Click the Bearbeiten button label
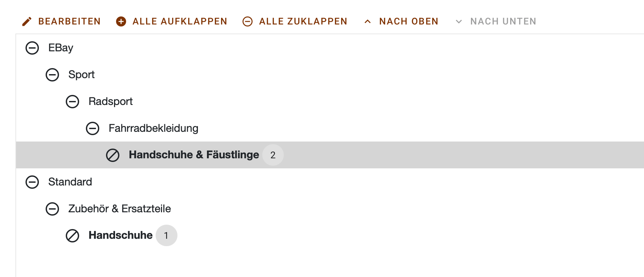 [69, 21]
